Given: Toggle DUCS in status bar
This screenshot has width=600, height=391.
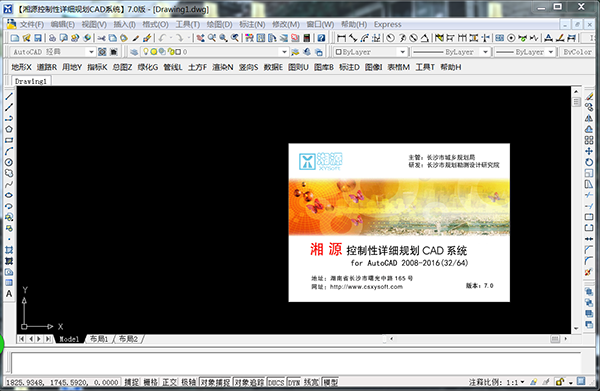Looking at the screenshot, I should pos(276,382).
